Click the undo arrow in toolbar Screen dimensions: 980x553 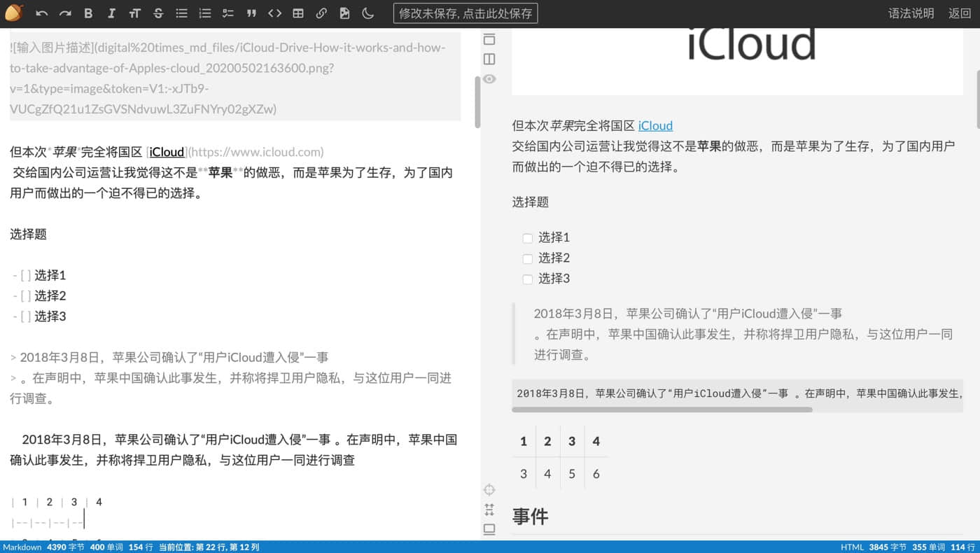[x=42, y=13]
